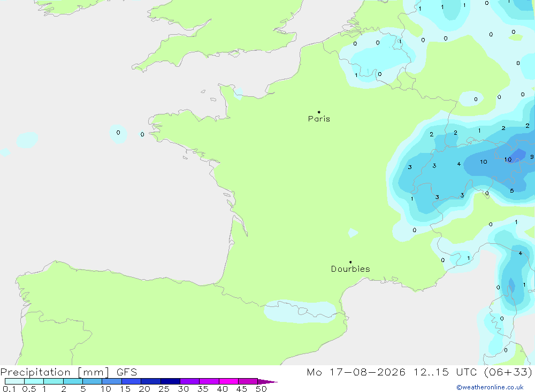
Task: Click the black dot marking Paris
Action: tap(319, 112)
